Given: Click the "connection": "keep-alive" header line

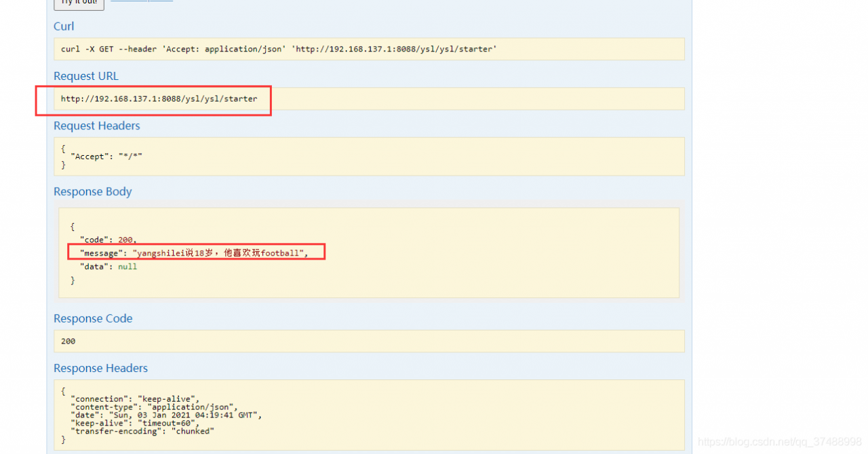Looking at the screenshot, I should coord(136,399).
